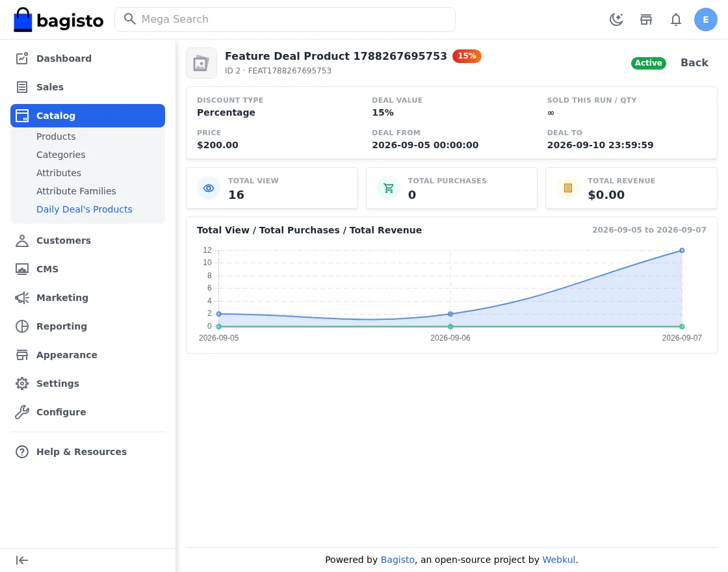Click the 2026-09-05 blue data point
The width and height of the screenshot is (728, 572).
point(218,315)
